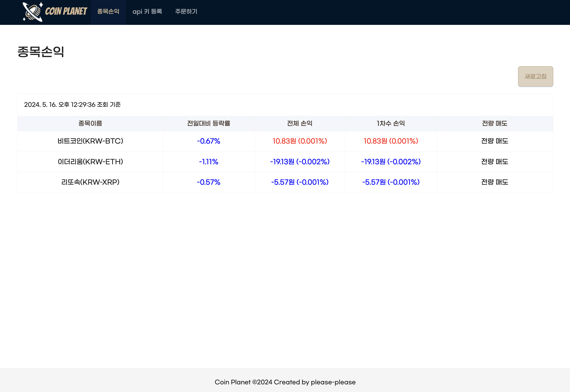570x392 pixels.
Task: Click 전량 매도 in the Ripple row
Action: (x=494, y=182)
